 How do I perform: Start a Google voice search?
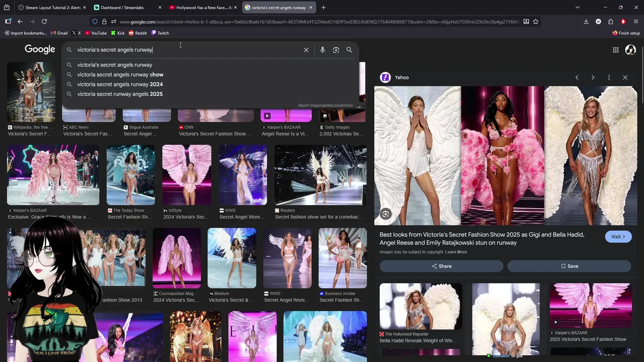coord(323,50)
